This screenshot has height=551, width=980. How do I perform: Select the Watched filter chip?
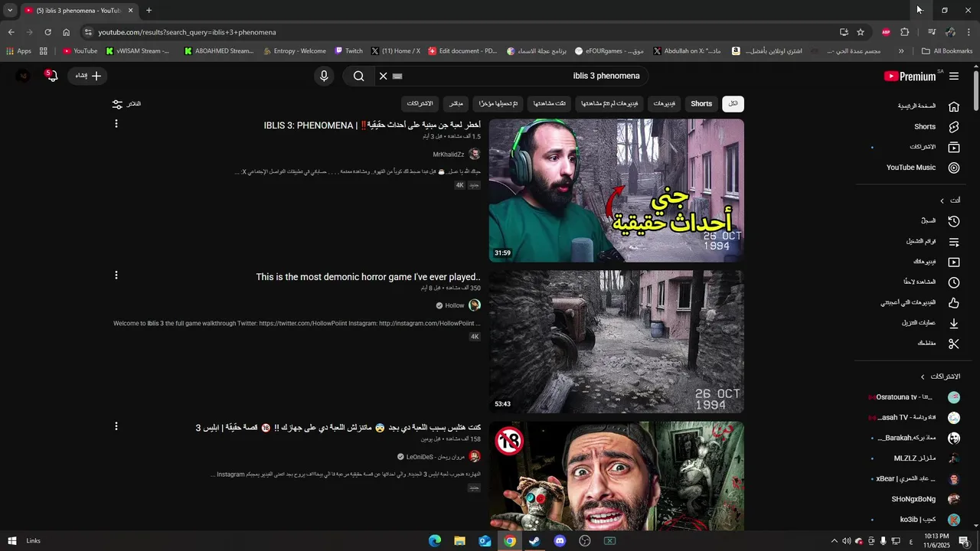point(550,104)
